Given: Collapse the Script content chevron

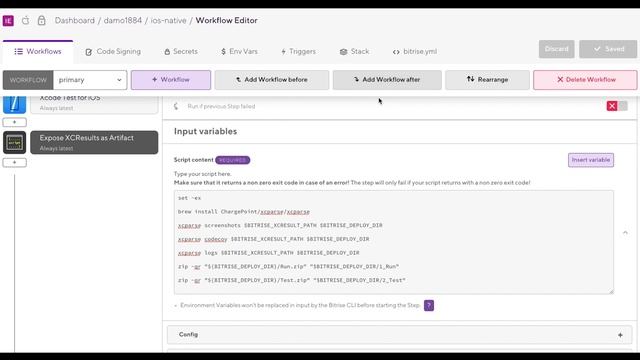Looking at the screenshot, I should click(625, 233).
